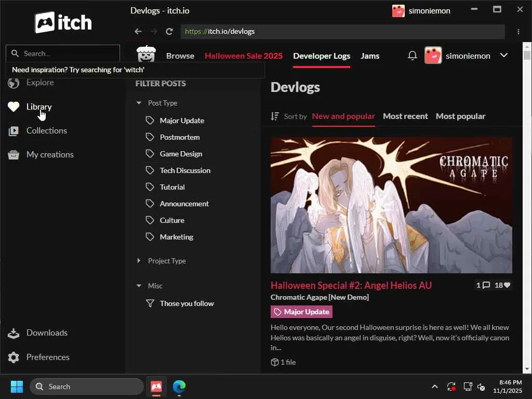Image resolution: width=532 pixels, height=399 pixels.
Task: Show hidden system tray icons
Action: click(435, 387)
